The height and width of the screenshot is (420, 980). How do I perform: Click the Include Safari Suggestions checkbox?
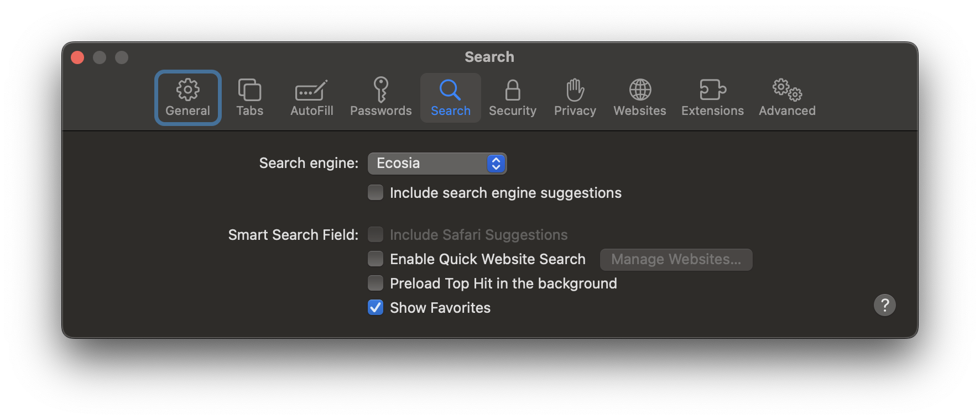tap(376, 234)
